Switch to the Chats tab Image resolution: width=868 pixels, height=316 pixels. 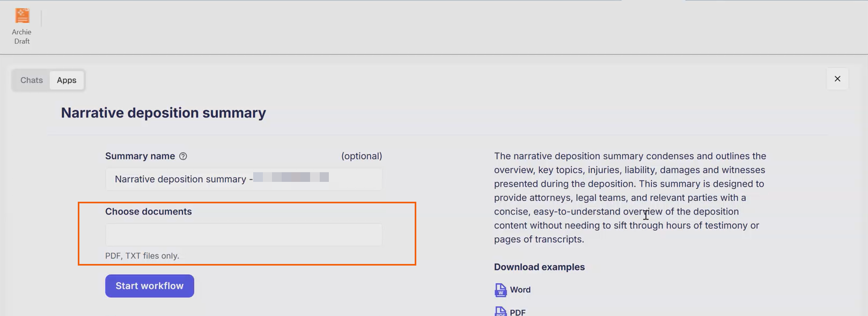(32, 80)
